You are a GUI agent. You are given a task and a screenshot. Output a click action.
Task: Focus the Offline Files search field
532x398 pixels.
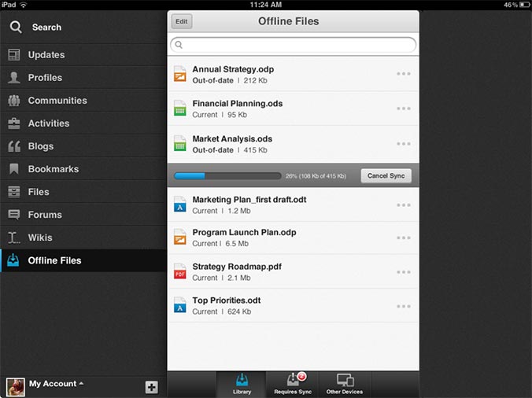293,46
